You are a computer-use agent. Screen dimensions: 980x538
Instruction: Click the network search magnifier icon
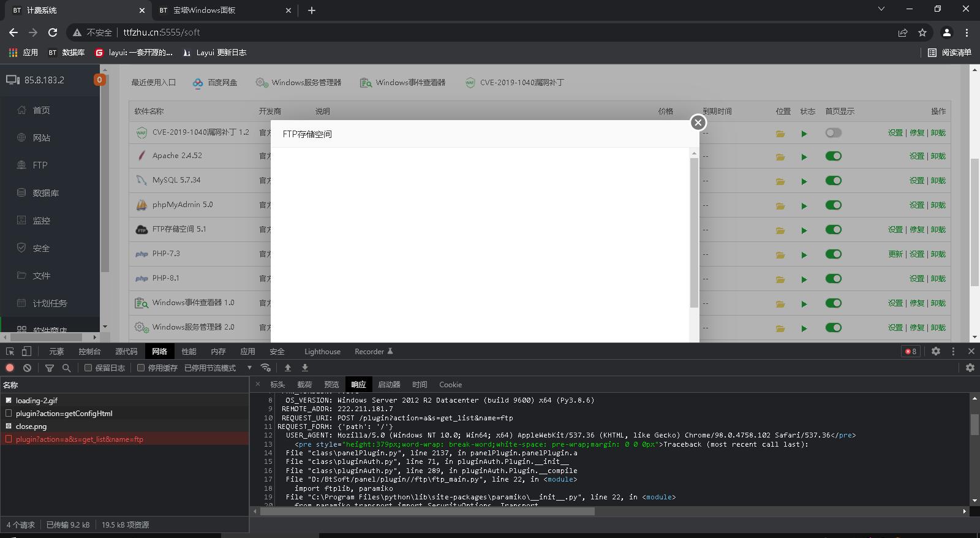click(x=66, y=368)
